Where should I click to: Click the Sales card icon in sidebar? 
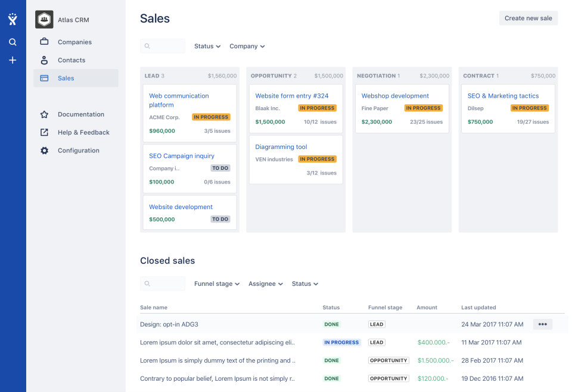click(x=44, y=78)
